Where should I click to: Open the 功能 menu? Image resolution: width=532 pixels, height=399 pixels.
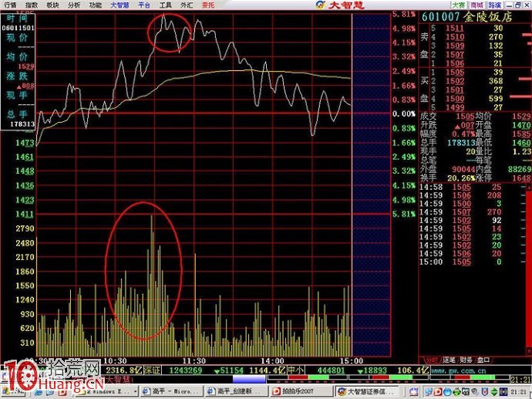pyautogui.click(x=96, y=5)
